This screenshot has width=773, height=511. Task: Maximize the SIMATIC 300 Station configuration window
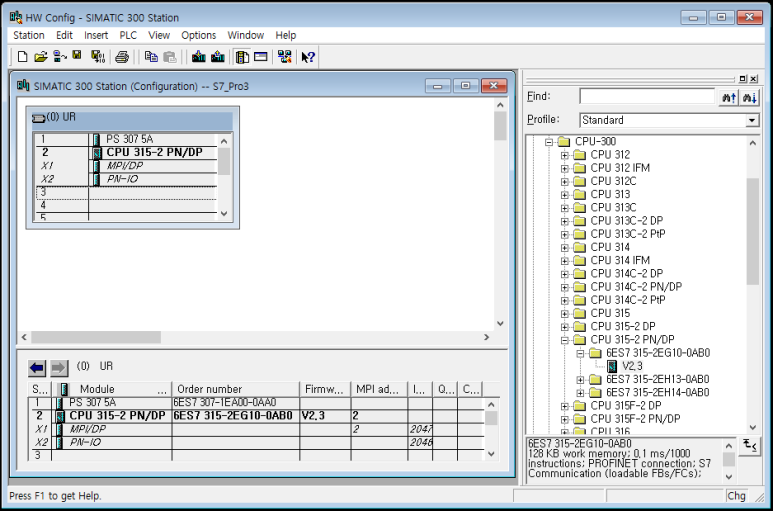click(x=465, y=86)
